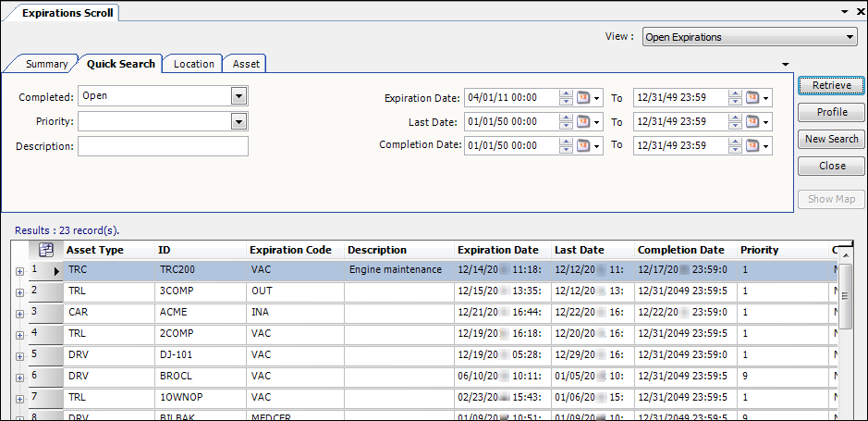Click the Retrieve button

coord(831,85)
